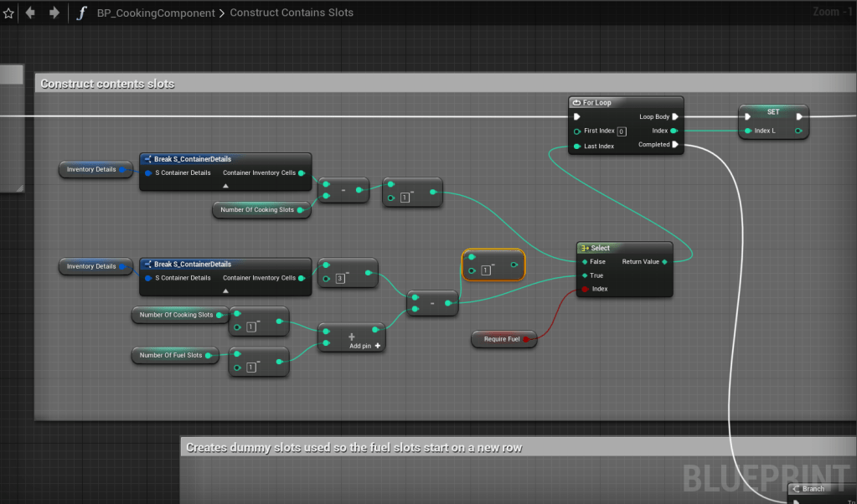Click the Return Value pin on Select node

(664, 262)
